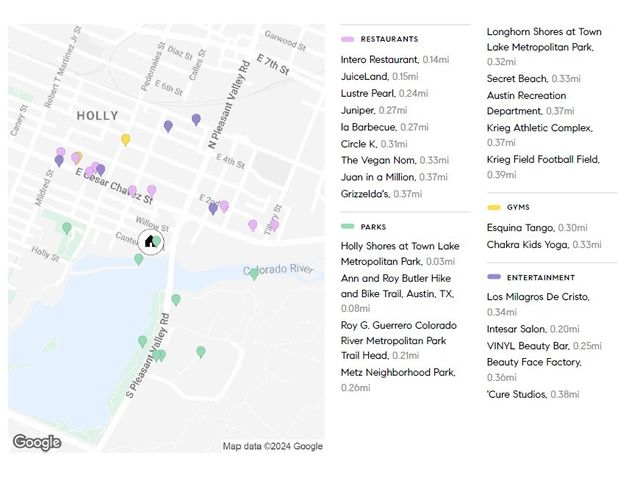Select Los Milagros De Cristo entry
Viewport: 640px width, 480px height.
pyautogui.click(x=538, y=304)
